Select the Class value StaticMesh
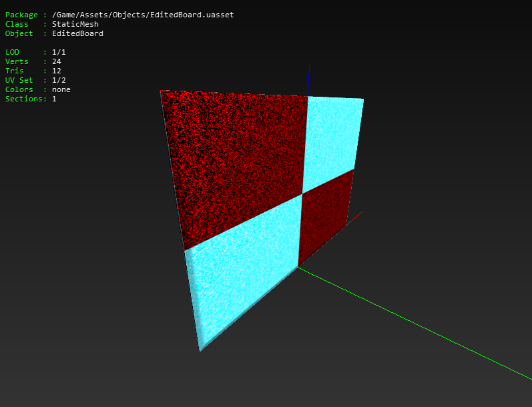 click(x=75, y=24)
